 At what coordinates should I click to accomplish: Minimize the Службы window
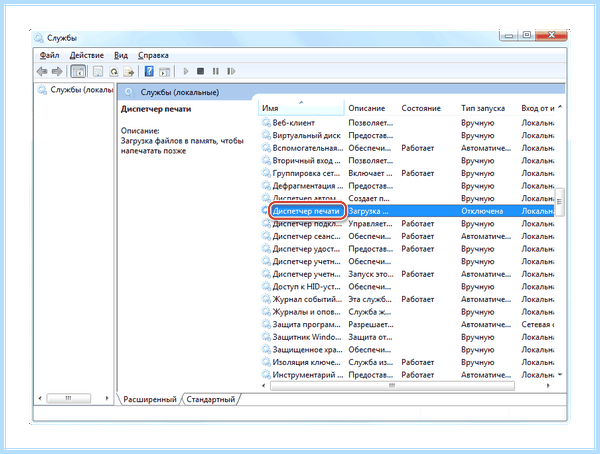point(509,36)
